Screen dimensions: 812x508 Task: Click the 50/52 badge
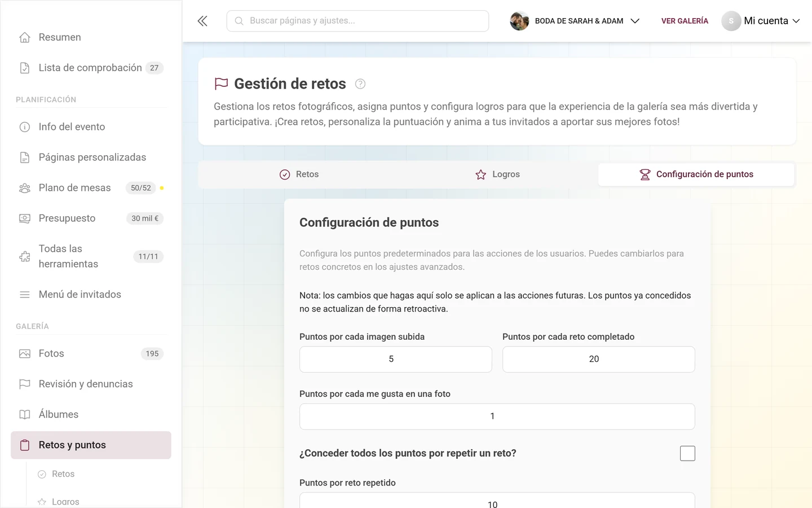point(141,188)
